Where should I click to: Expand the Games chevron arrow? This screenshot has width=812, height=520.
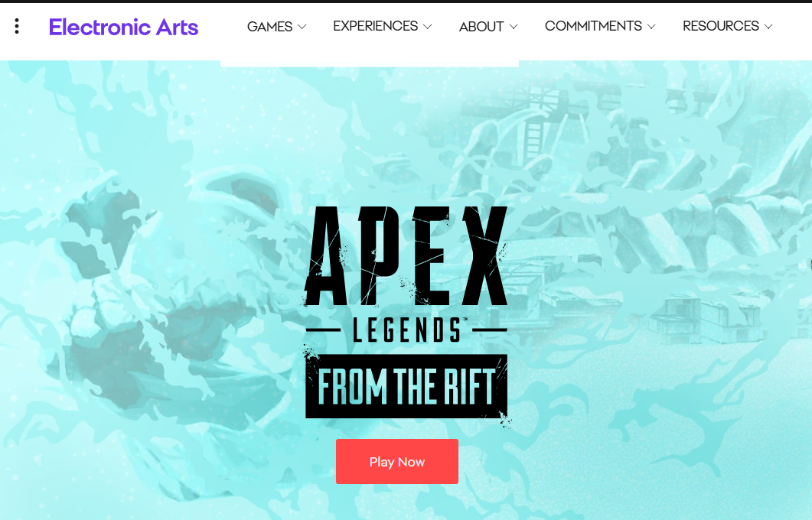(302, 27)
